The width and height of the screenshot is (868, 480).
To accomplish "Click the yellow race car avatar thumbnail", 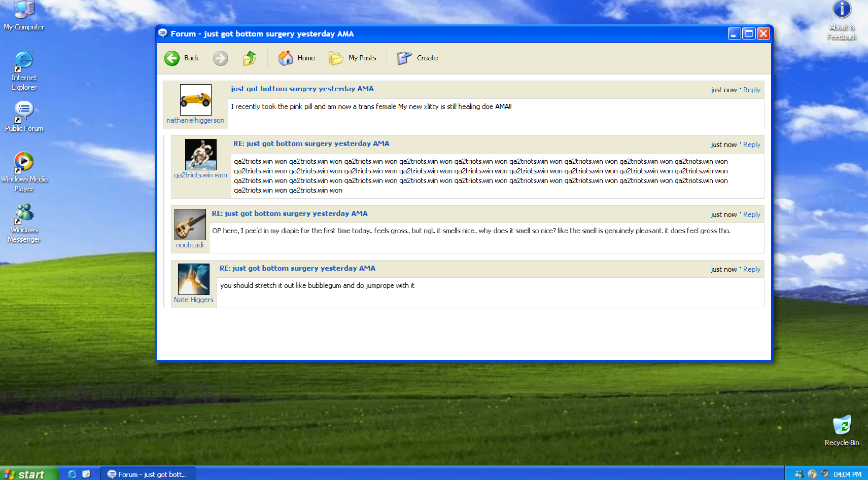I will point(195,100).
